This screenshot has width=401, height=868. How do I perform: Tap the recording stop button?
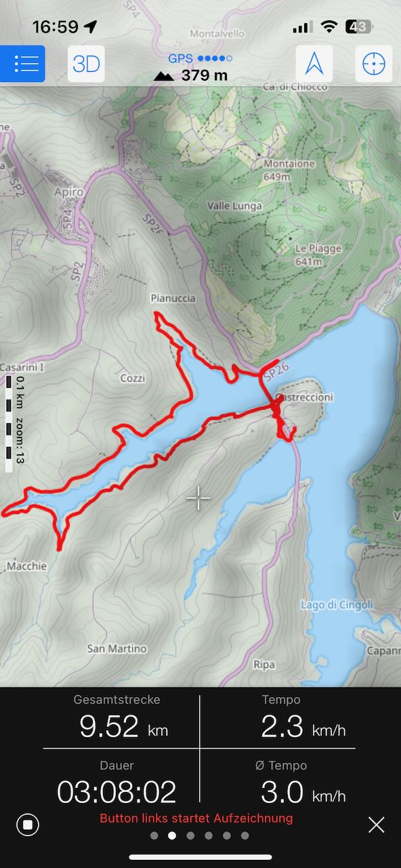28,825
